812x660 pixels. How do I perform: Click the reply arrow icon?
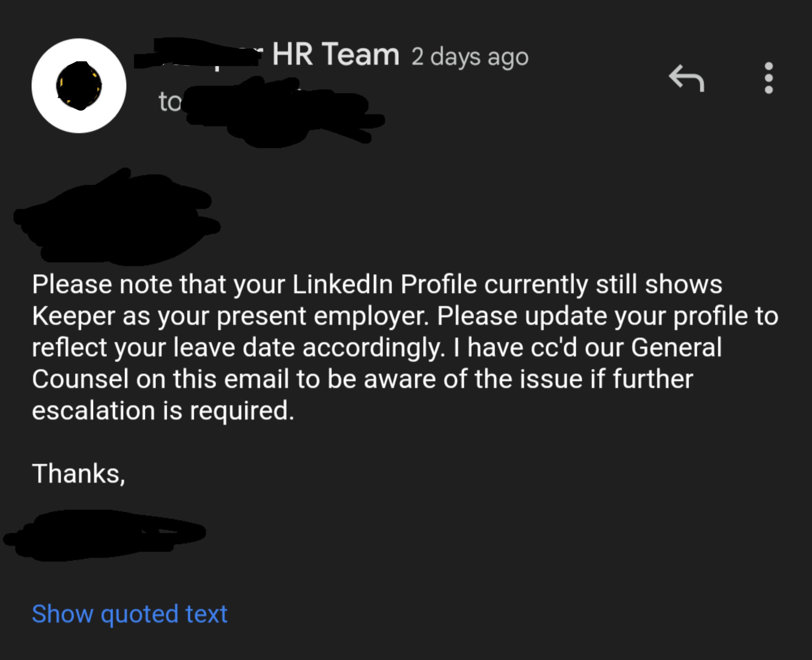click(686, 78)
